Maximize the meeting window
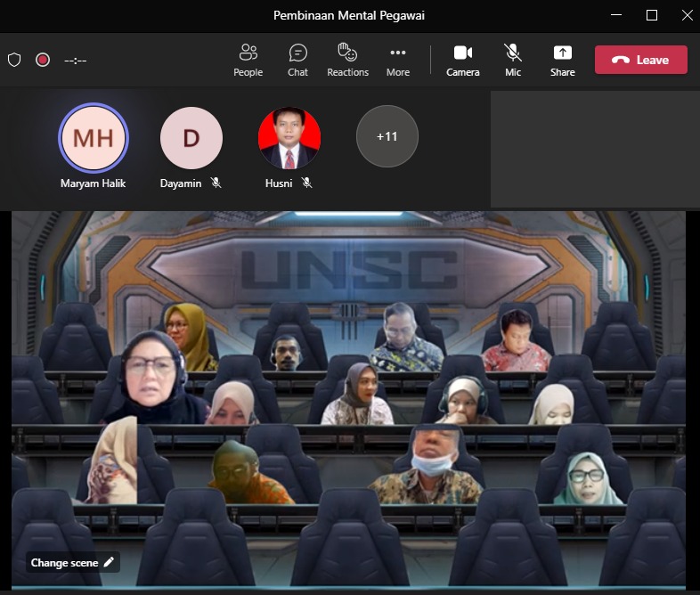Viewport: 700px width, 595px height. coord(651,15)
